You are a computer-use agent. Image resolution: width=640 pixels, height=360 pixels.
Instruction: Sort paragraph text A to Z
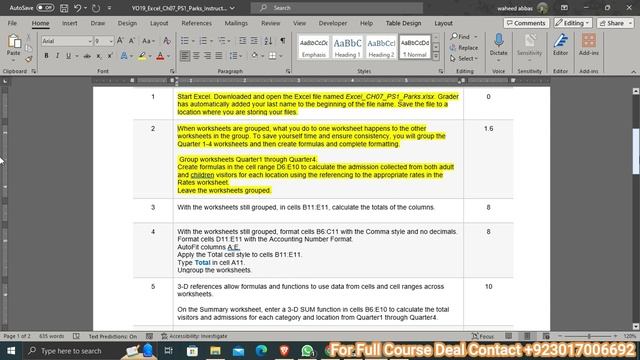click(x=268, y=41)
